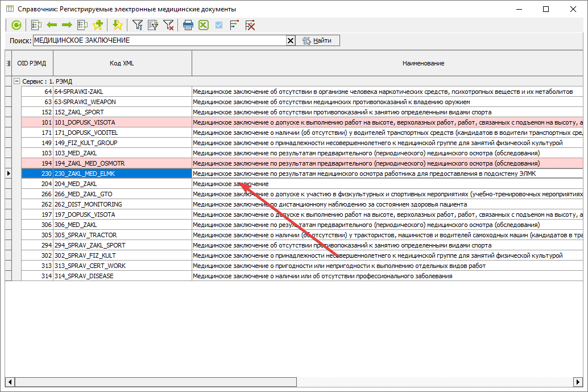
Task: Select the 230_ZAKL_MED_ELMK cell
Action: pyautogui.click(x=122, y=174)
